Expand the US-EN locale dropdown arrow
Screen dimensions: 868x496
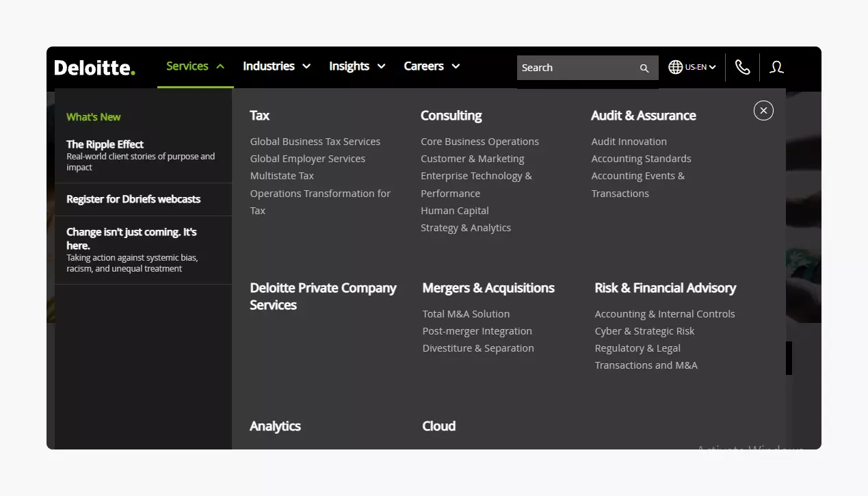(x=712, y=67)
